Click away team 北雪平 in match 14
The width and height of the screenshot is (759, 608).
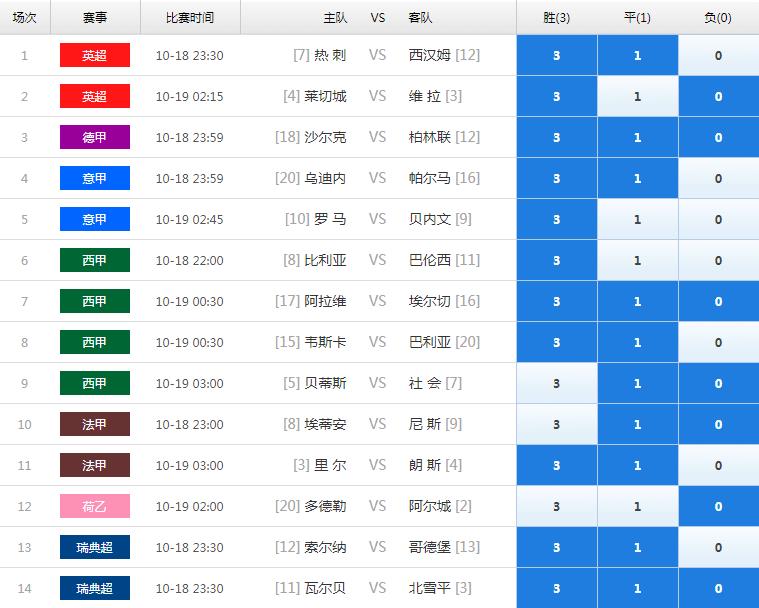click(x=430, y=588)
